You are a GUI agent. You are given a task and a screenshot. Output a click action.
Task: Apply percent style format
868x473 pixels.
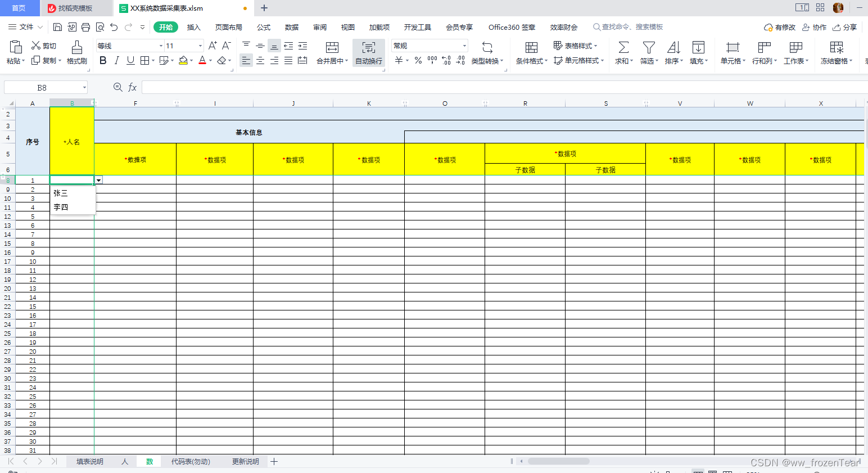(418, 60)
